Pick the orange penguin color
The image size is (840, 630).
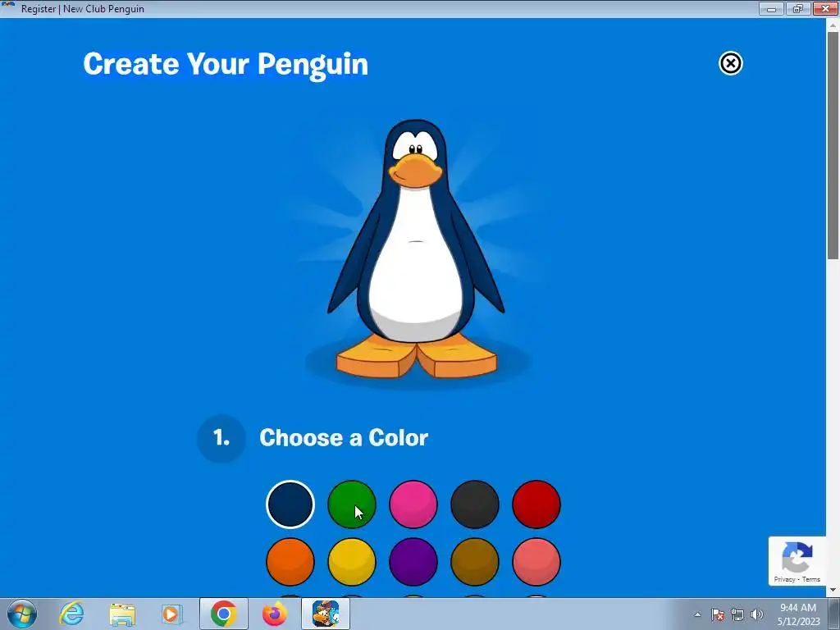coord(290,562)
